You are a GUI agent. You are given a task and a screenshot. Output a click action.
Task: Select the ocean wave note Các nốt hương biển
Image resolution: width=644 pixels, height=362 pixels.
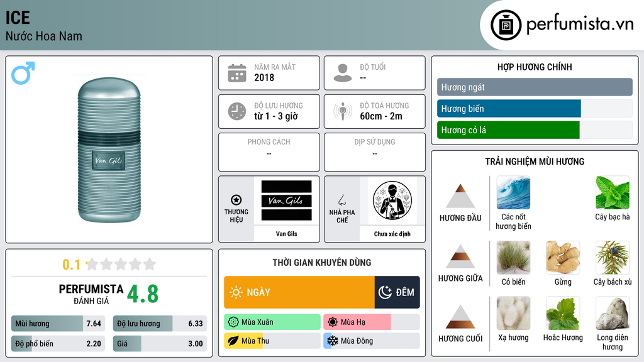(x=513, y=192)
